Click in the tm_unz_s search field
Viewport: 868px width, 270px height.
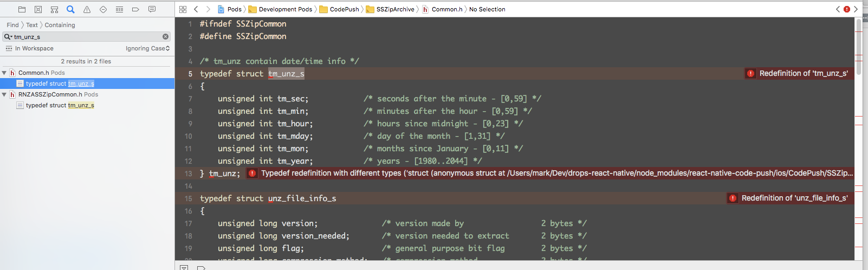(x=87, y=37)
